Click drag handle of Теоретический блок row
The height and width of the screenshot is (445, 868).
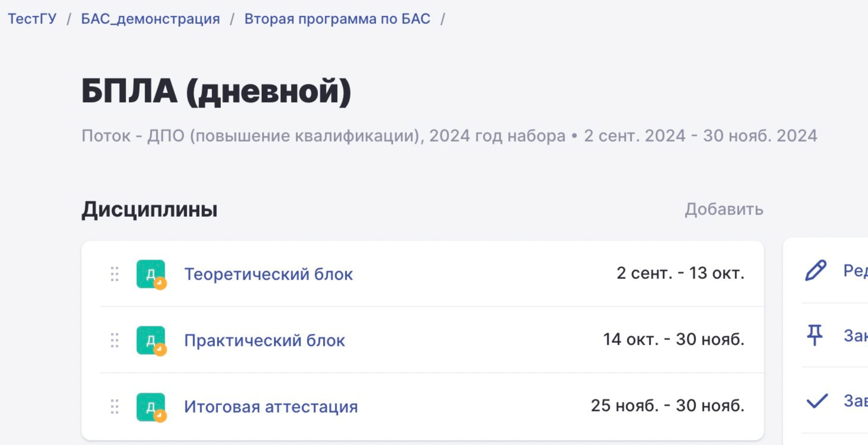(x=115, y=274)
